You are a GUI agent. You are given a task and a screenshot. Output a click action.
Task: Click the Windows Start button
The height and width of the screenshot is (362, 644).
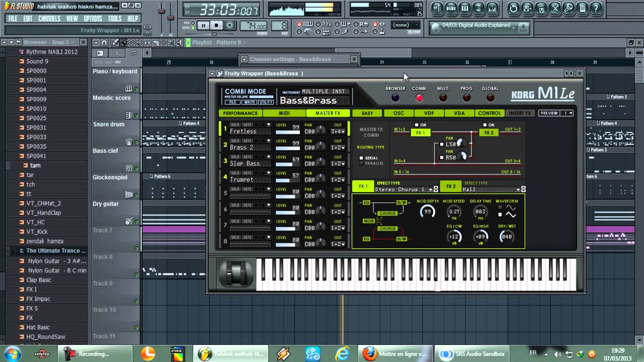(x=12, y=353)
